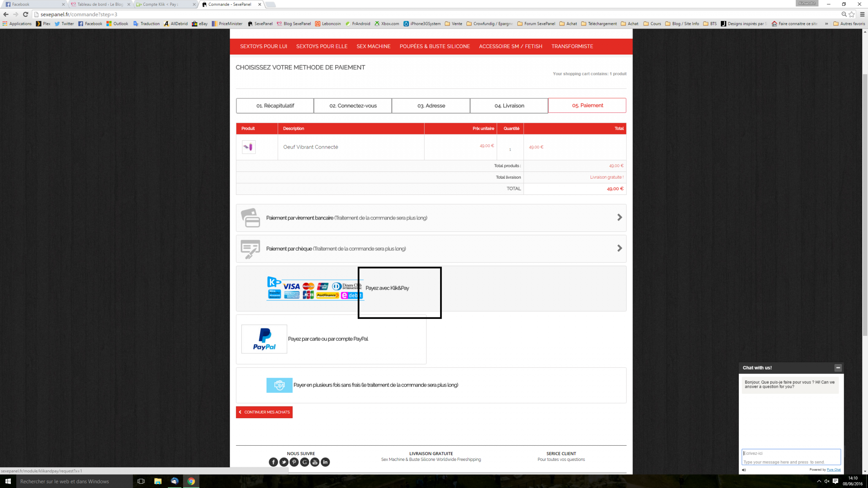Open the Vente bookmarks folder
Viewport: 868px width, 488px height.
tap(454, 24)
